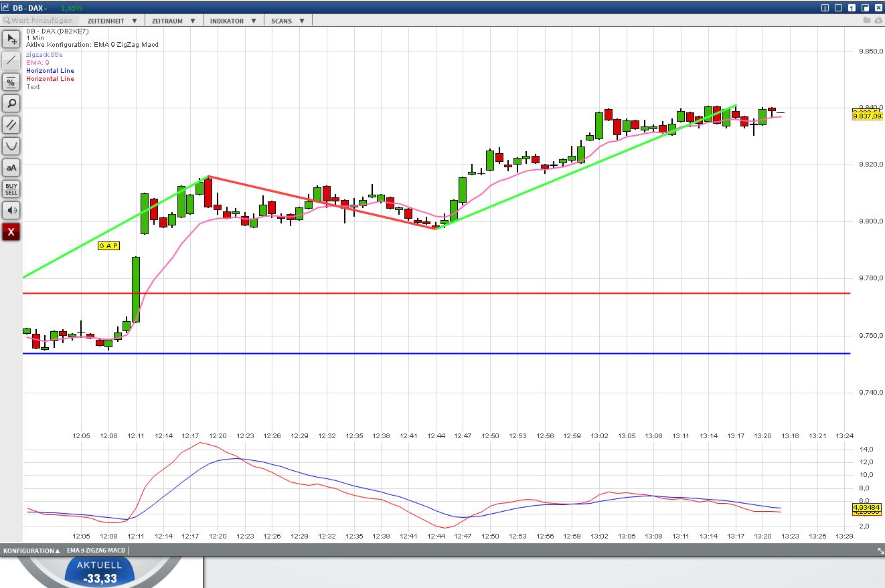Click the 'Wert hinzufügen' search field

coord(41,21)
